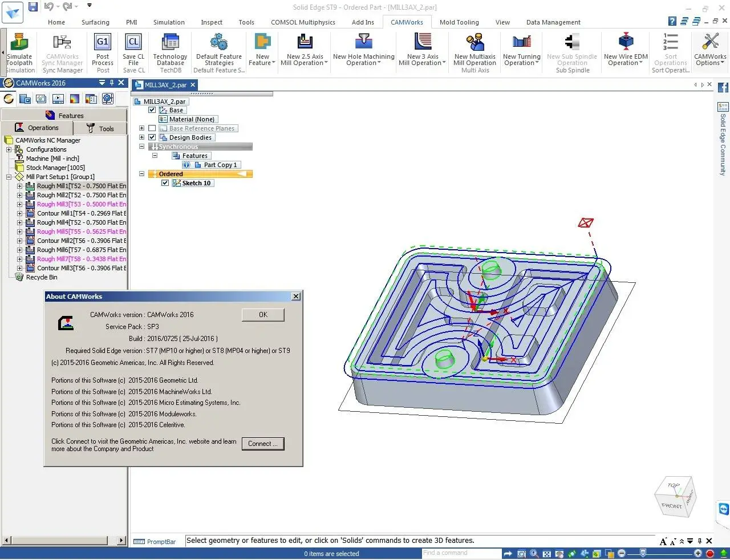This screenshot has height=560, width=730.
Task: Expand the Base Reference Planes node
Action: click(142, 128)
